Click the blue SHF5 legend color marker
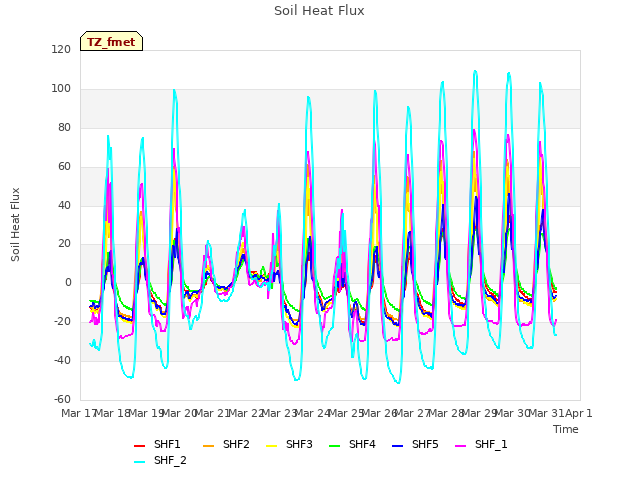The width and height of the screenshot is (640, 480). point(398,446)
